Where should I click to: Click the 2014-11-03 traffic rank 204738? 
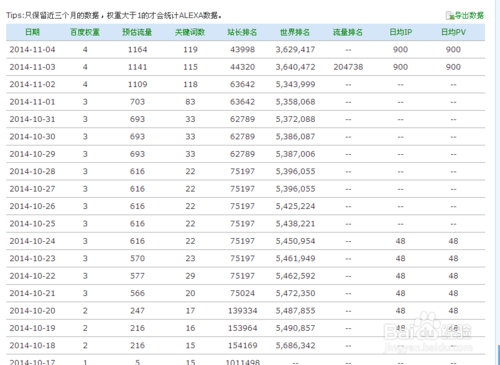tap(348, 67)
